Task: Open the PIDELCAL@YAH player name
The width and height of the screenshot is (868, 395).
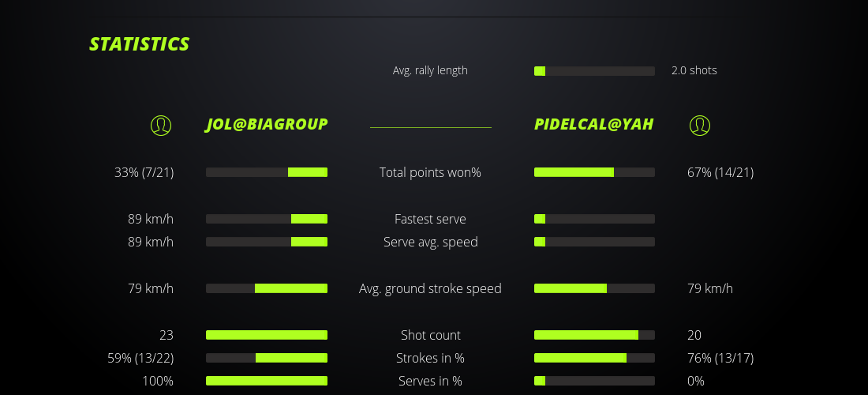Action: (x=593, y=125)
